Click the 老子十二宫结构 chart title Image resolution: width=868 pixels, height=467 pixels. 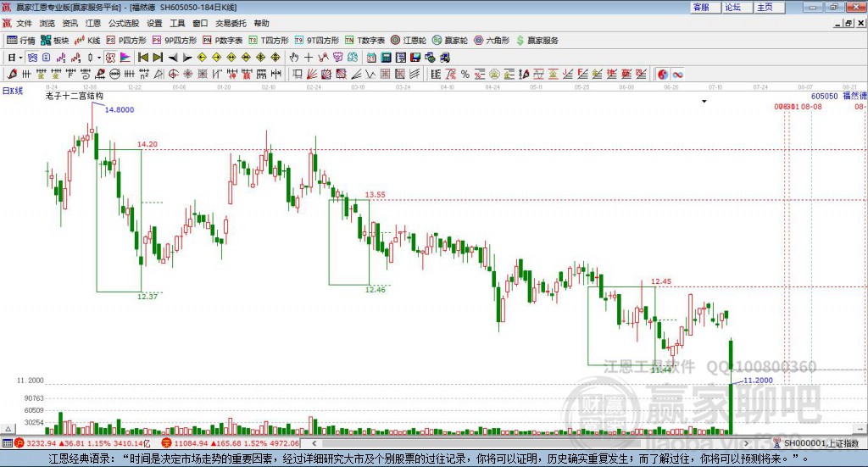[75, 96]
